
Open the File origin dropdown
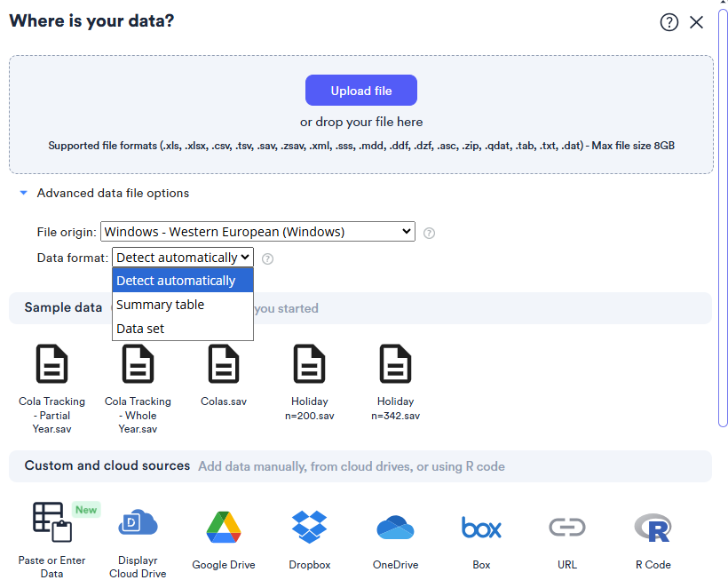pos(257,232)
